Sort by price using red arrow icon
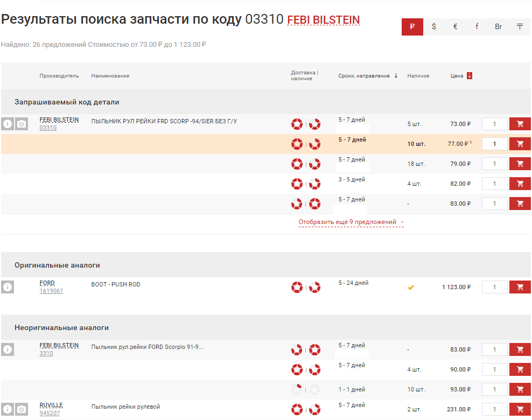532x420 pixels. (x=470, y=76)
